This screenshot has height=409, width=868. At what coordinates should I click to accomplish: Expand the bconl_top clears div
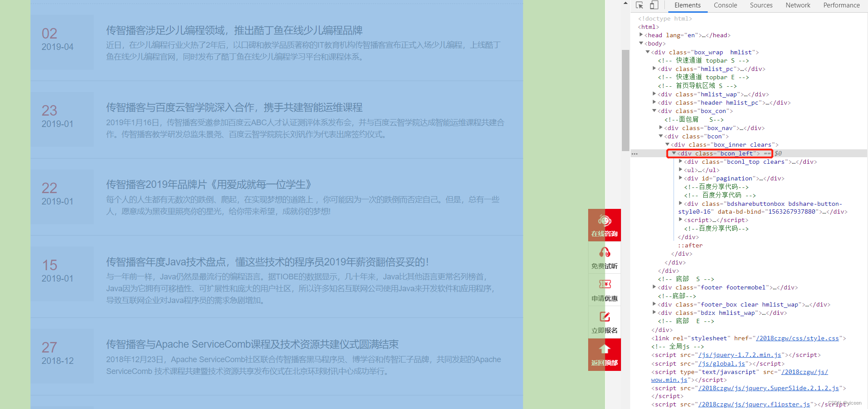click(681, 162)
